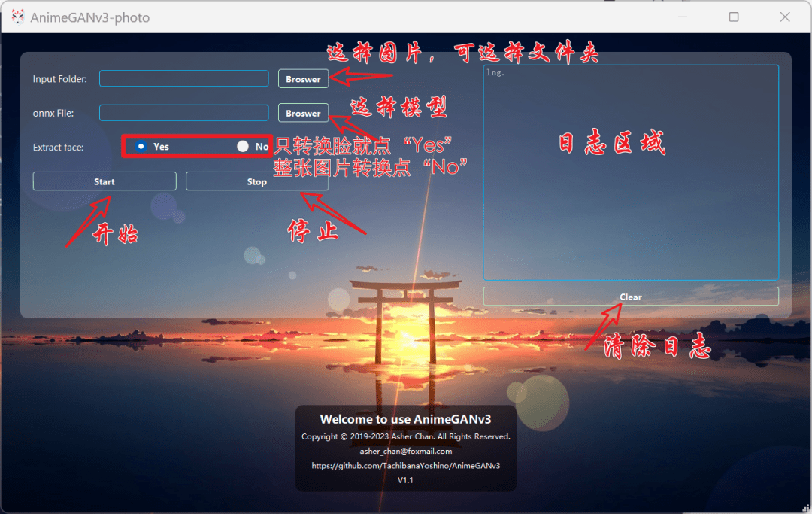Clear the log output area
Image resolution: width=812 pixels, height=514 pixels.
[x=630, y=296]
